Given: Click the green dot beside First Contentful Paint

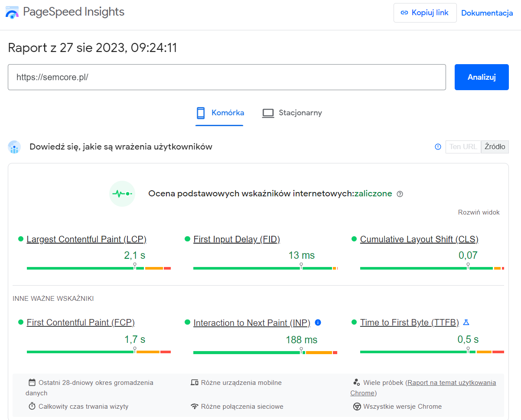Looking at the screenshot, I should (x=20, y=322).
